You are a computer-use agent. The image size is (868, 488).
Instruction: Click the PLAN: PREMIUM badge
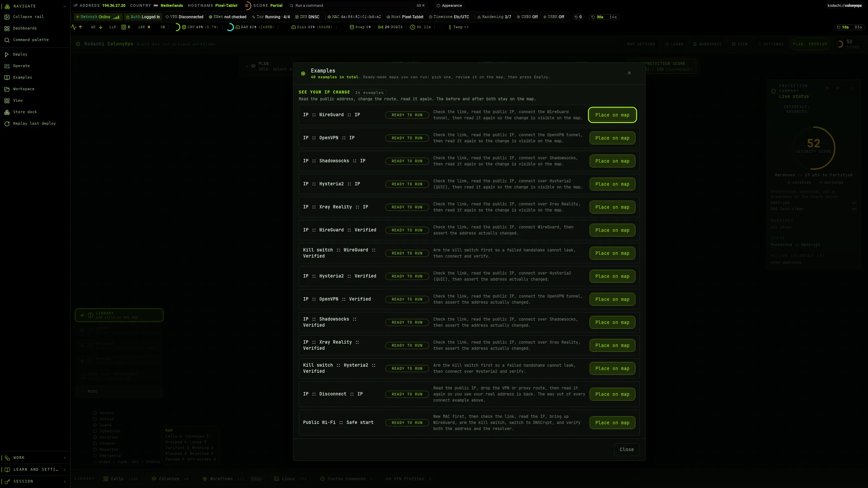point(810,44)
